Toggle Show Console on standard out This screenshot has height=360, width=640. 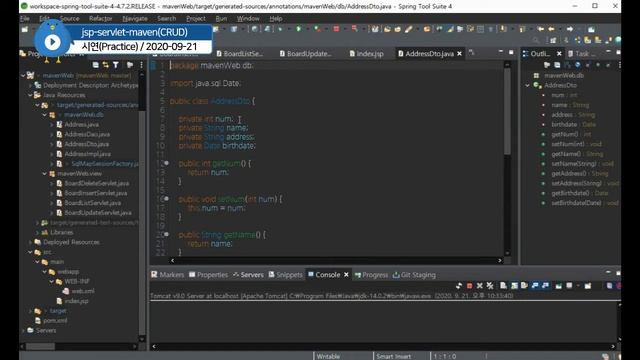(x=535, y=286)
